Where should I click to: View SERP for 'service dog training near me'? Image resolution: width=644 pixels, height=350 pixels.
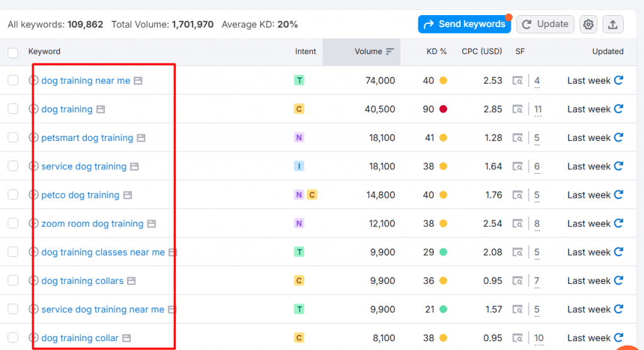click(518, 309)
